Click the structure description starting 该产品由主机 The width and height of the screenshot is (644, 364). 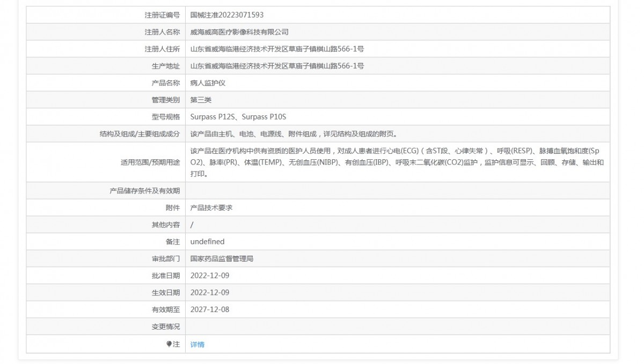294,134
